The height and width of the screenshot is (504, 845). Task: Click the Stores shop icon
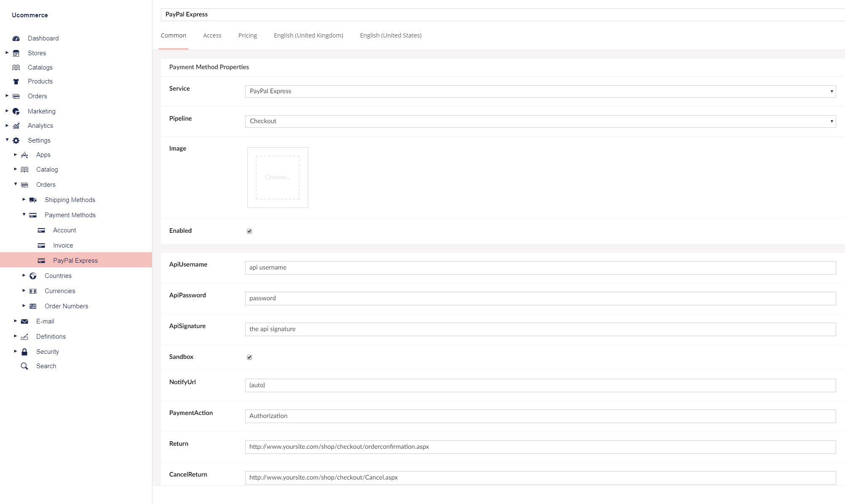point(16,53)
